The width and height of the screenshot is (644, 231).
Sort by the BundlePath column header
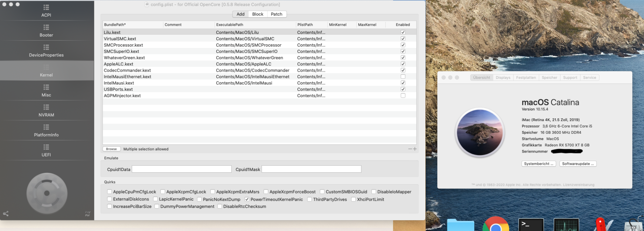133,24
